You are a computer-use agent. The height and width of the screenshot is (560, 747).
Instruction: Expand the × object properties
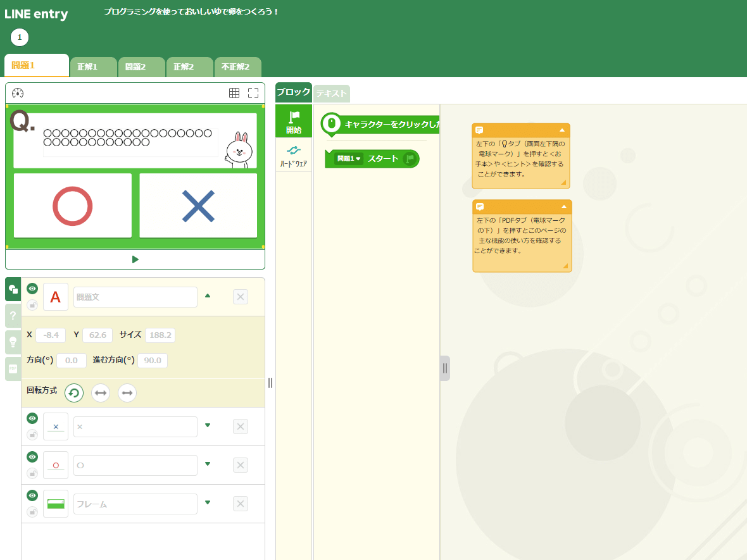208,425
